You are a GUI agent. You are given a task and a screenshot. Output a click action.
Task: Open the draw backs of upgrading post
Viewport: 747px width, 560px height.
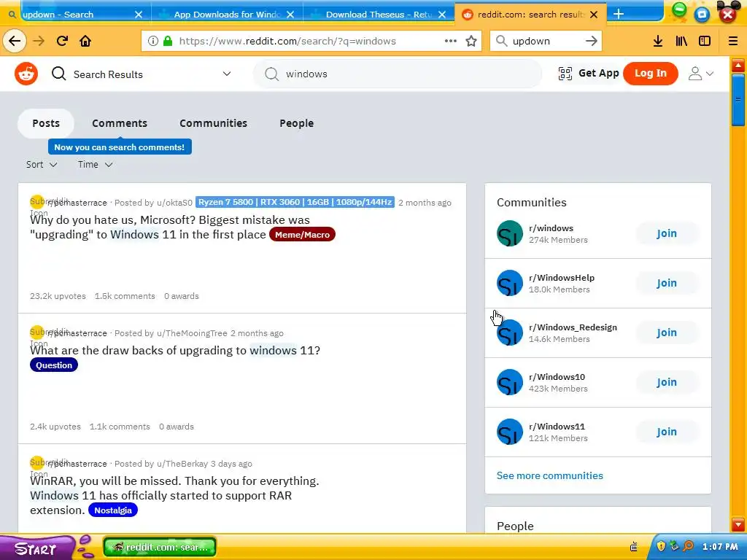coord(175,351)
